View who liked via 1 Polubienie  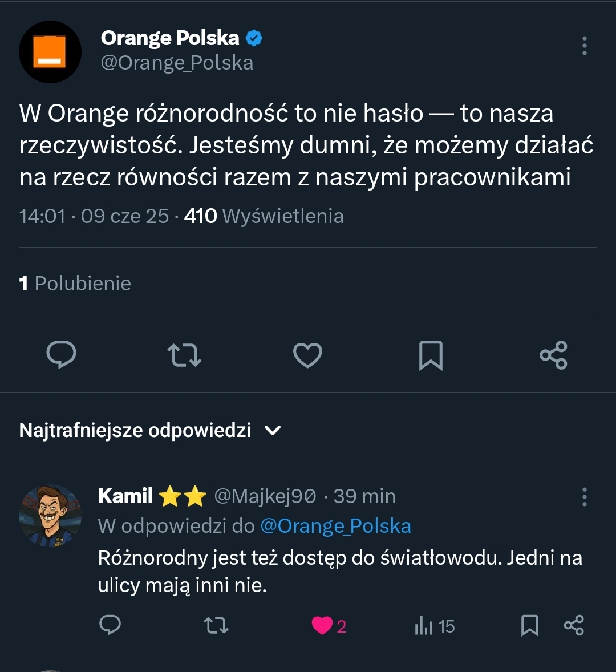(75, 283)
